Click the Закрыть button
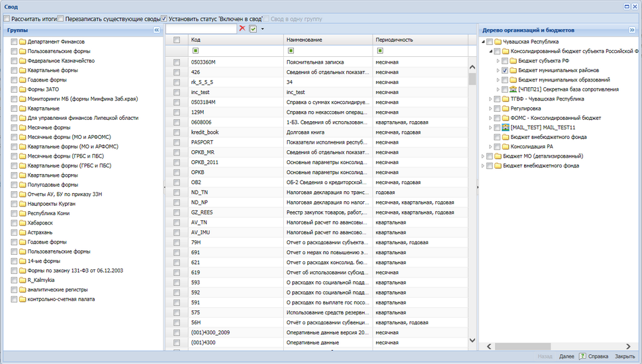 click(624, 357)
